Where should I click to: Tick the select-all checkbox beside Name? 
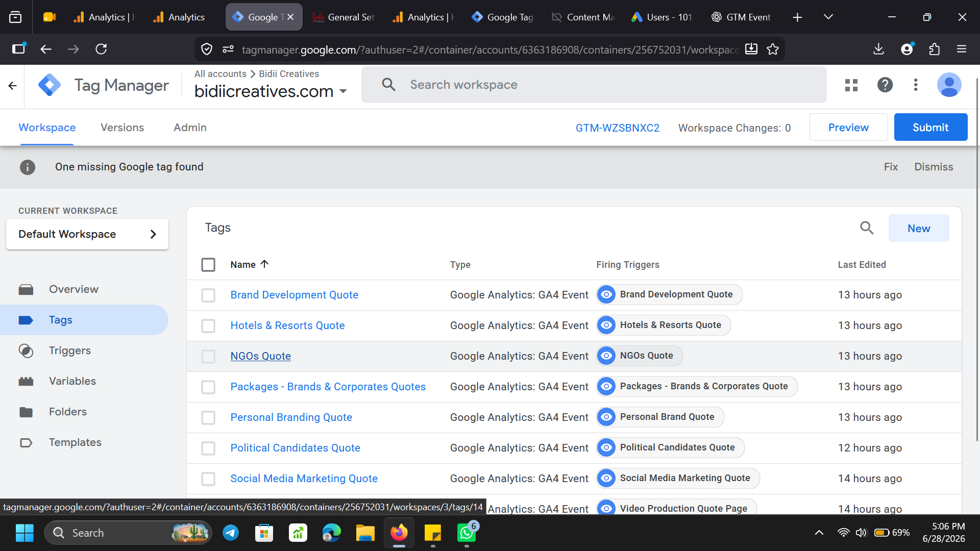pyautogui.click(x=208, y=265)
